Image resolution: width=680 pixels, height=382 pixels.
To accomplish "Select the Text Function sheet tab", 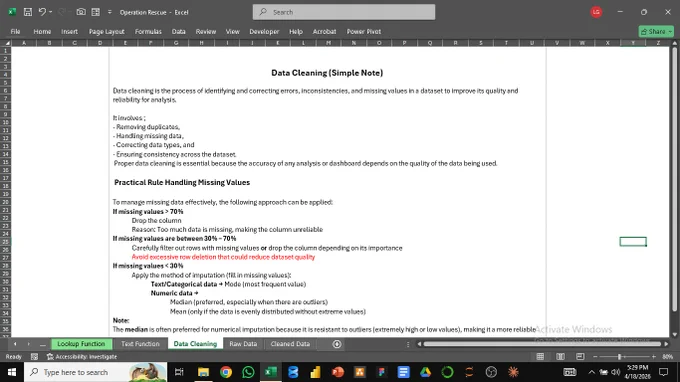I will 140,344.
